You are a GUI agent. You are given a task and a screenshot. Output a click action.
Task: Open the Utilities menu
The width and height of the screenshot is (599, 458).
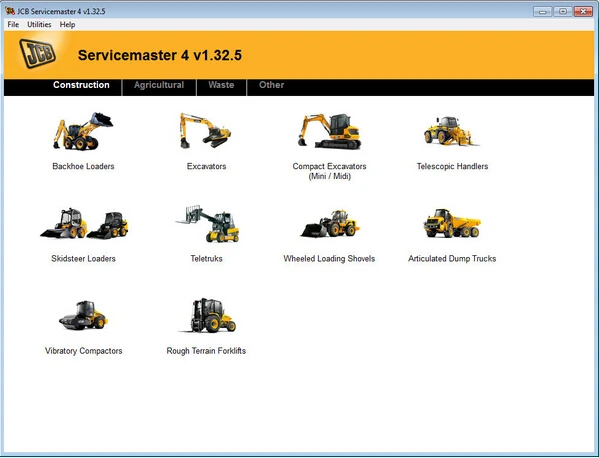pyautogui.click(x=39, y=24)
